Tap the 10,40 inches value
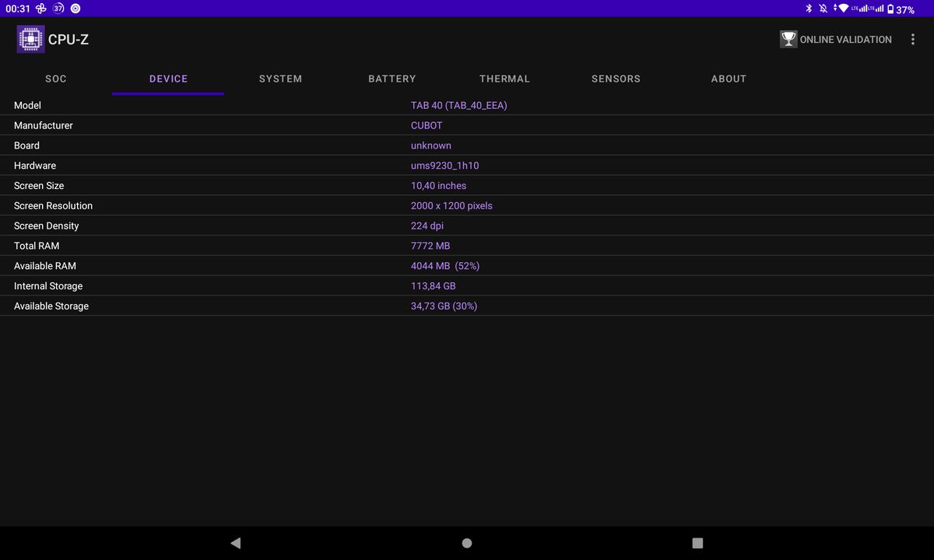Image resolution: width=934 pixels, height=560 pixels. [439, 186]
